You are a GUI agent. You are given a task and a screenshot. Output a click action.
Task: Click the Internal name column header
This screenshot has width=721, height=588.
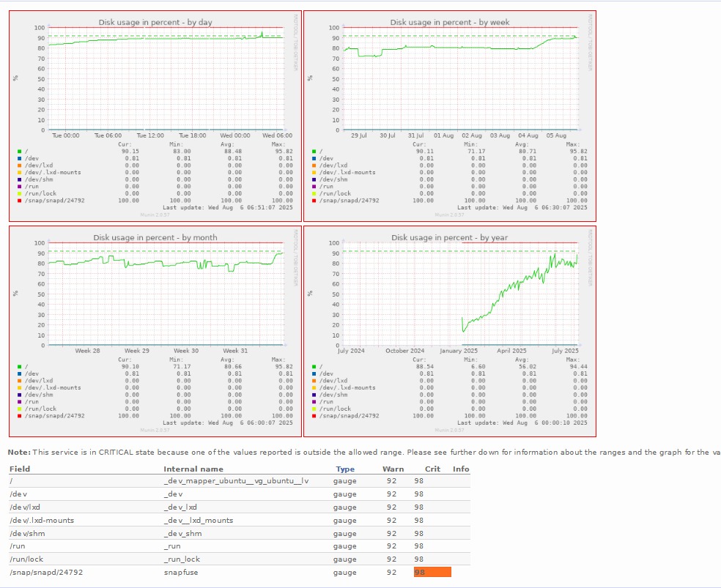[193, 469]
